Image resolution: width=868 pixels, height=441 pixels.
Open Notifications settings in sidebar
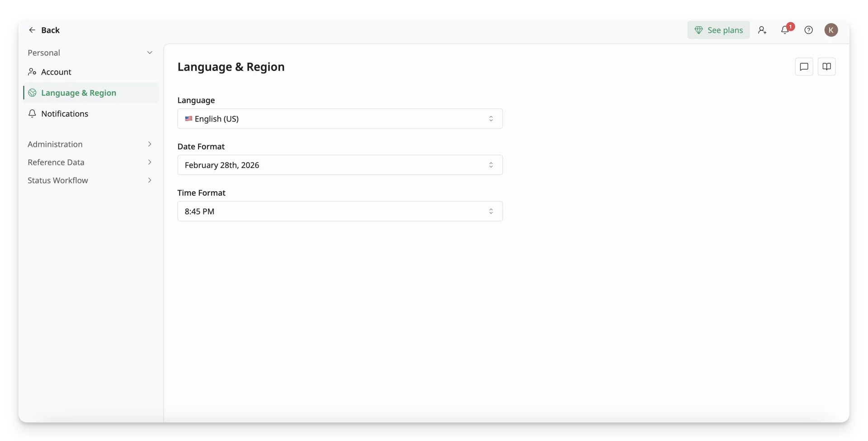pyautogui.click(x=90, y=113)
